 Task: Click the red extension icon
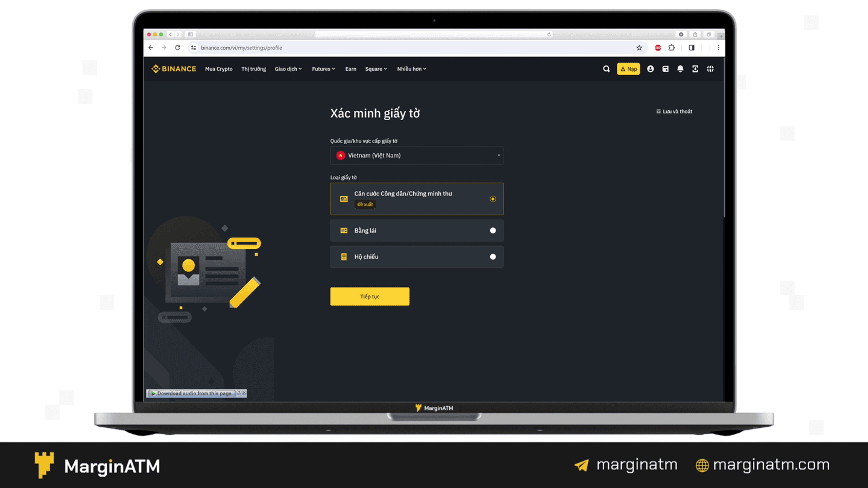(658, 48)
